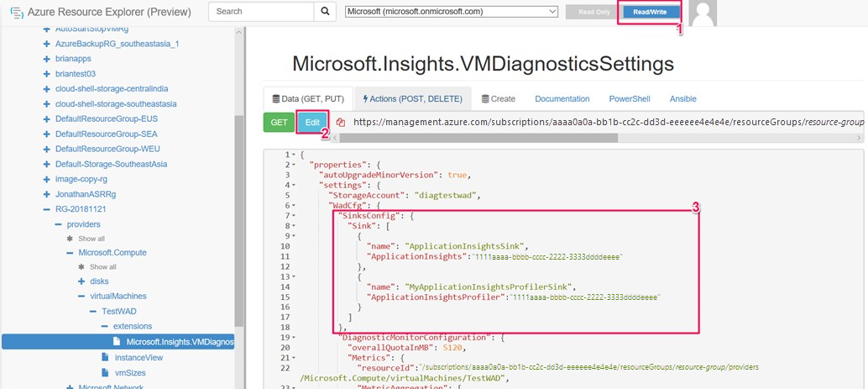Expand the disks node
Screen dimensions: 868x389
tap(81, 281)
